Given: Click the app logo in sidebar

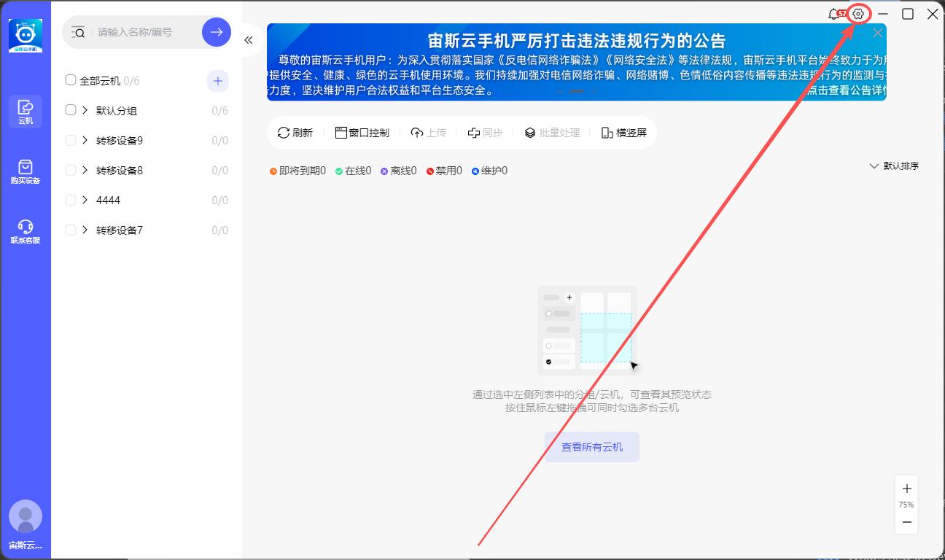Looking at the screenshot, I should (x=26, y=36).
